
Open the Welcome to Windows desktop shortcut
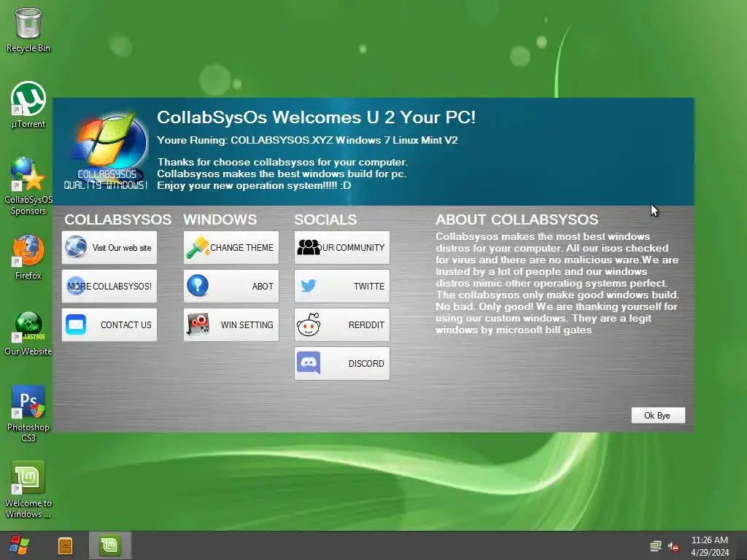28,489
